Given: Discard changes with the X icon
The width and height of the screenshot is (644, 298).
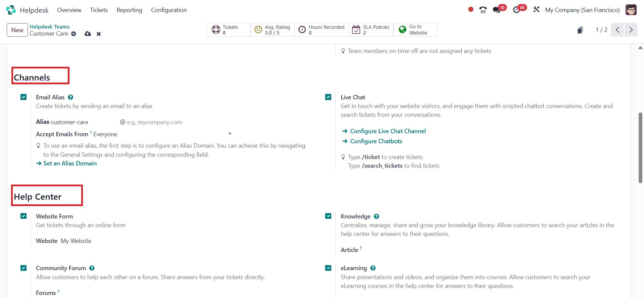Looking at the screenshot, I should tap(99, 34).
